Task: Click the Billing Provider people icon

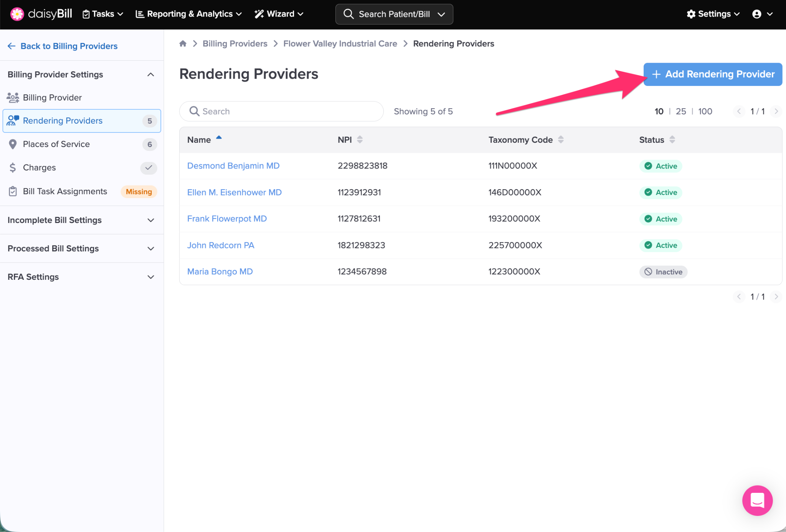Action: (x=13, y=97)
